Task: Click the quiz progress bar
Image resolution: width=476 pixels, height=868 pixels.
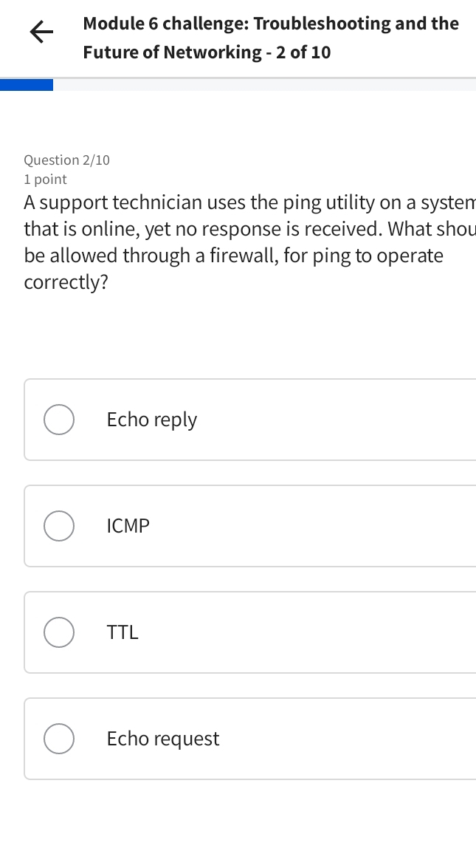Action: tap(238, 85)
